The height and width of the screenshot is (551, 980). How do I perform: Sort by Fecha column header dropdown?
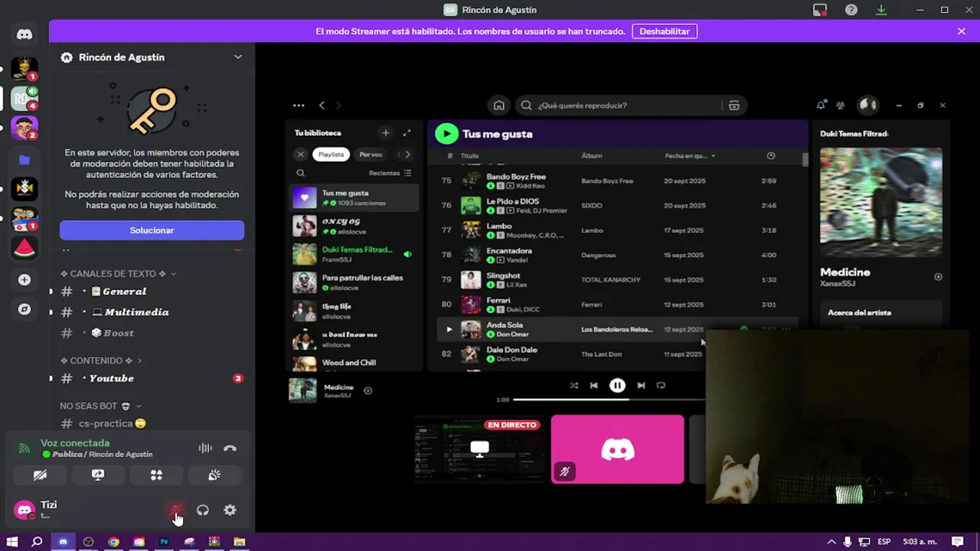(690, 156)
